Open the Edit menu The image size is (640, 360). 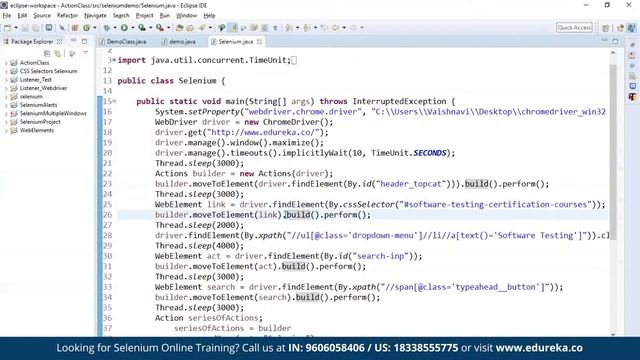coord(22,16)
